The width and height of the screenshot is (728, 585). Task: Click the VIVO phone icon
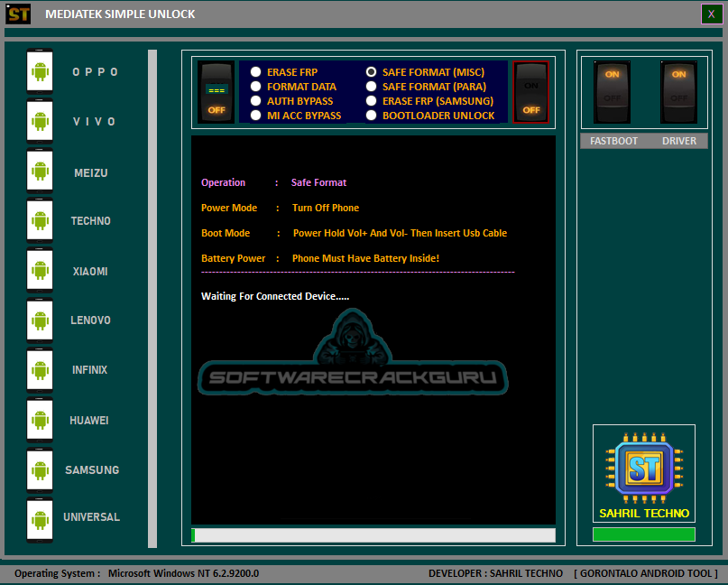pos(40,121)
